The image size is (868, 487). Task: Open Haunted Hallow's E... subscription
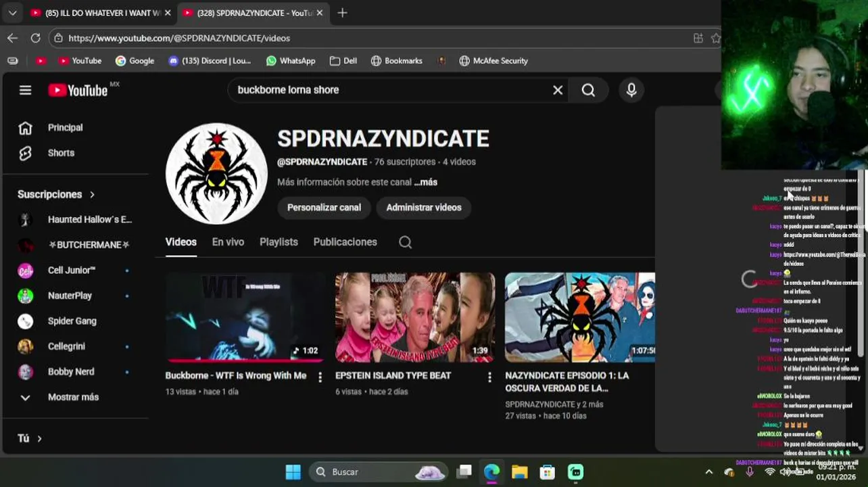[x=76, y=220]
